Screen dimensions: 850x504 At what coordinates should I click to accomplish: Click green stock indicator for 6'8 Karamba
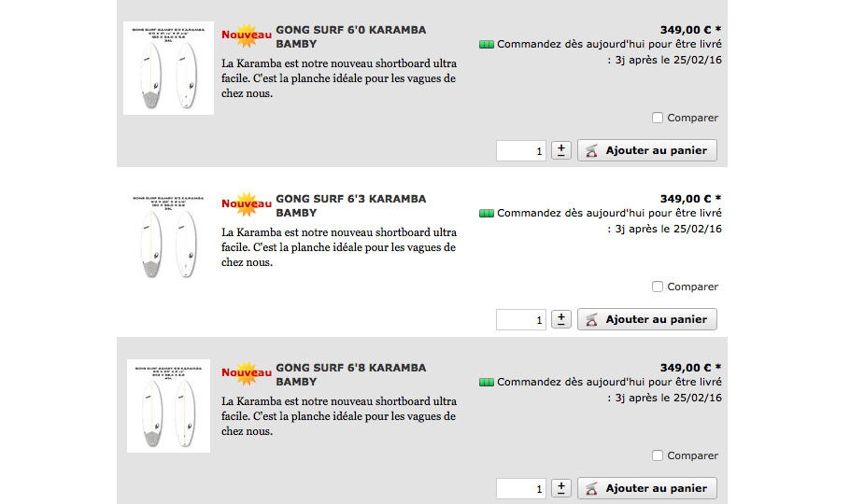click(x=487, y=383)
